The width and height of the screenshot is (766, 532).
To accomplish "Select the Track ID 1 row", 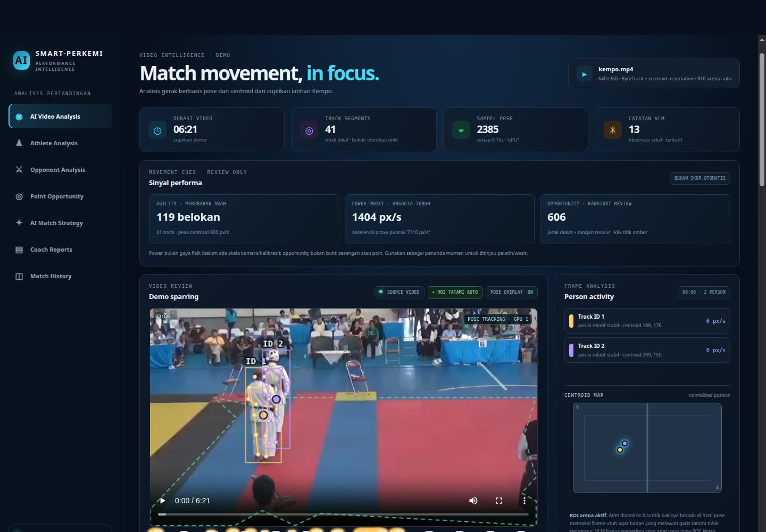I will 647,321.
